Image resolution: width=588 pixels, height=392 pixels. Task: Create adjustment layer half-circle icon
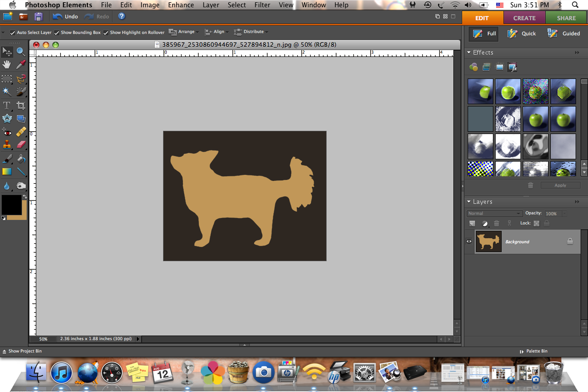coord(485,224)
